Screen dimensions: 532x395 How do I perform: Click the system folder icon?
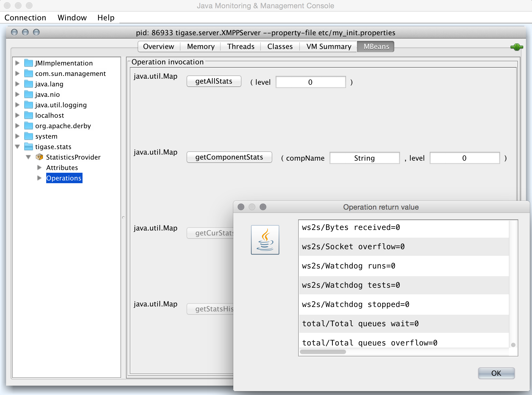click(29, 136)
